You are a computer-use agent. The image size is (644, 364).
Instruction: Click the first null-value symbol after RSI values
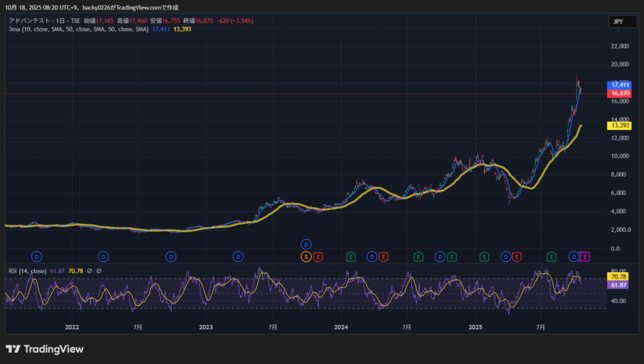click(x=89, y=271)
